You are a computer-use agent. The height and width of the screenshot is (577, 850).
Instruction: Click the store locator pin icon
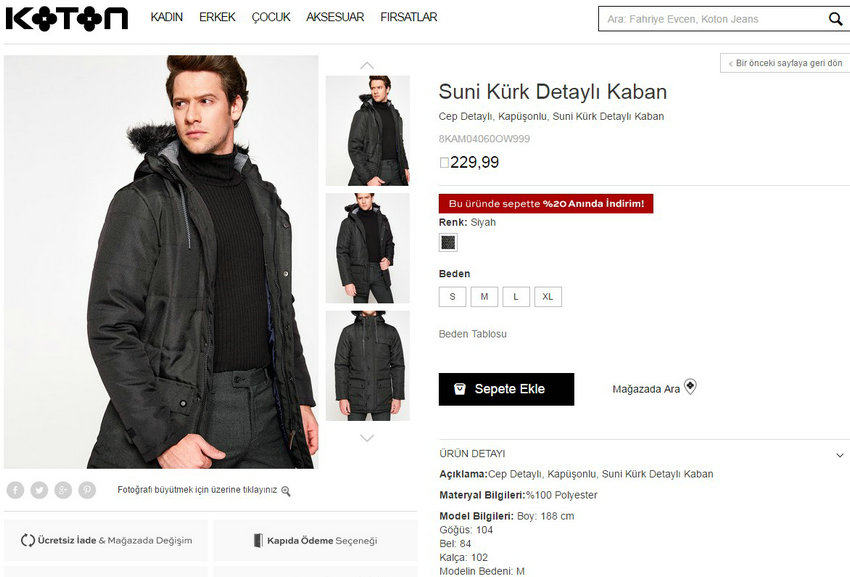[x=690, y=386]
